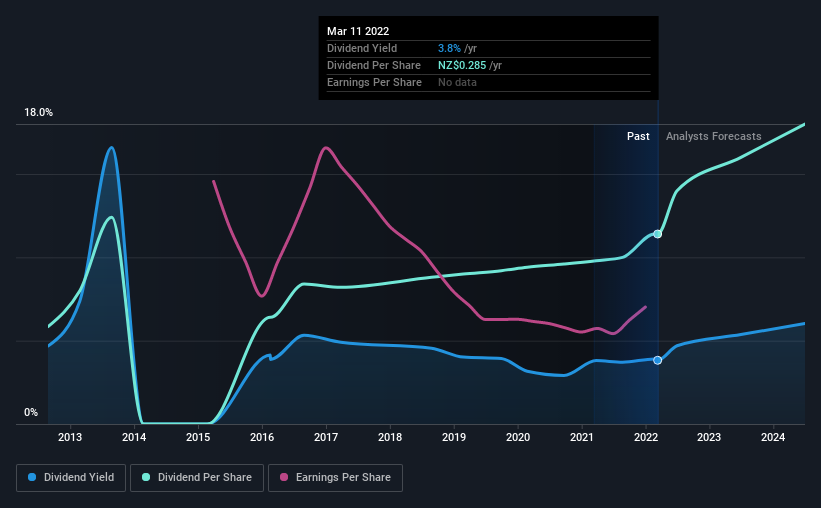Click the teal Dividend Per Share legend dot
The image size is (821, 508).
(146, 477)
